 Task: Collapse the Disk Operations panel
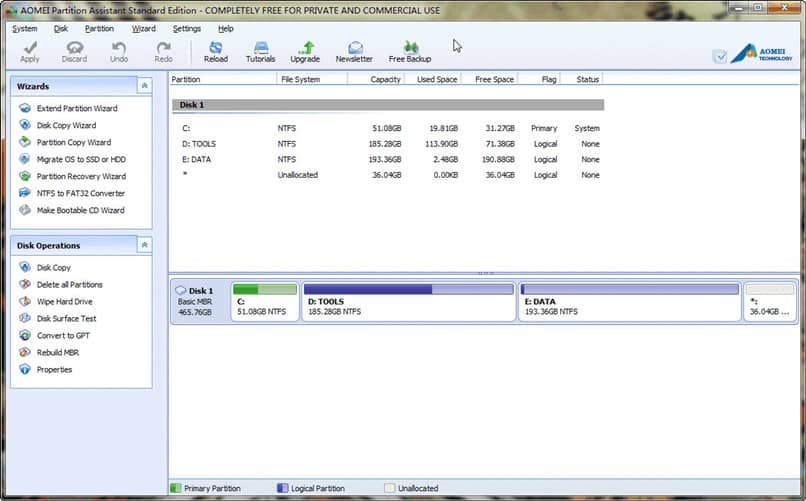click(x=144, y=245)
